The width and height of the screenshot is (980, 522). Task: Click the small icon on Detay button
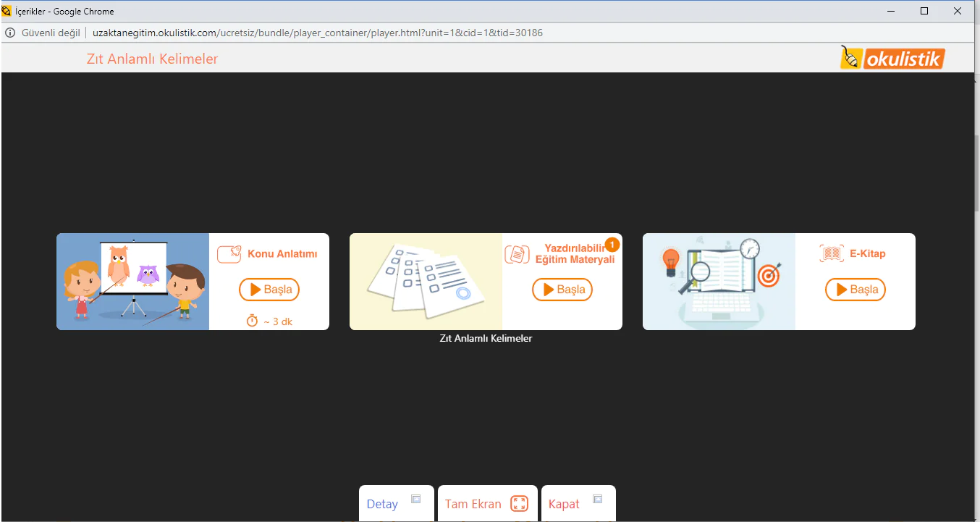(x=416, y=499)
